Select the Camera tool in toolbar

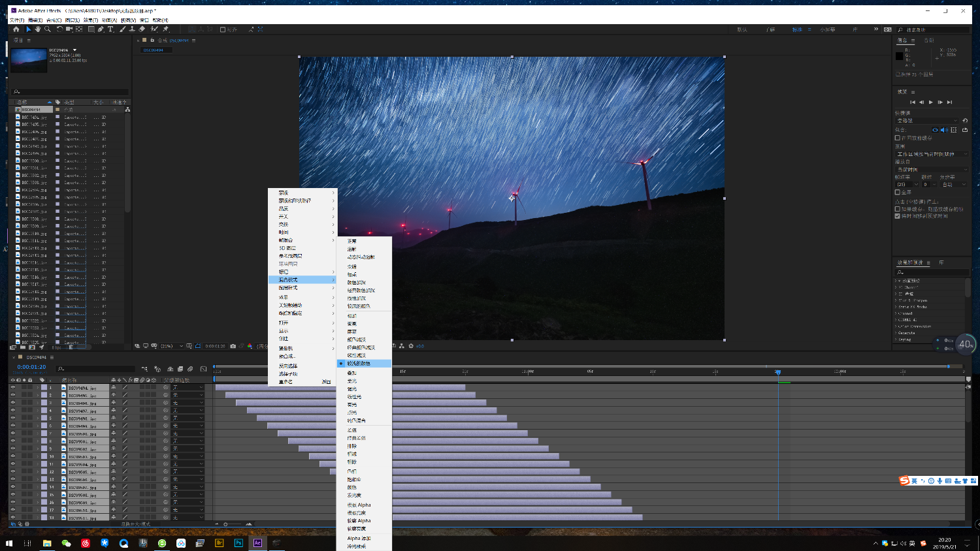pos(69,29)
